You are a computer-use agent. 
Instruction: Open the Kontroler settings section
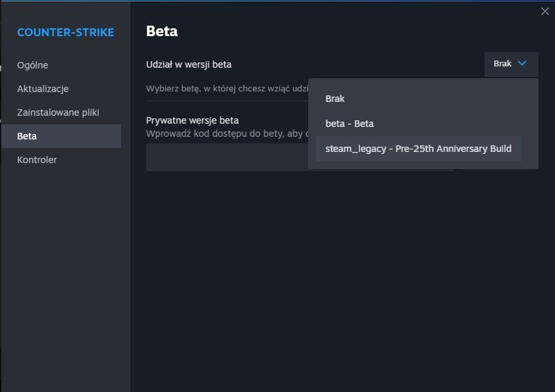37,160
